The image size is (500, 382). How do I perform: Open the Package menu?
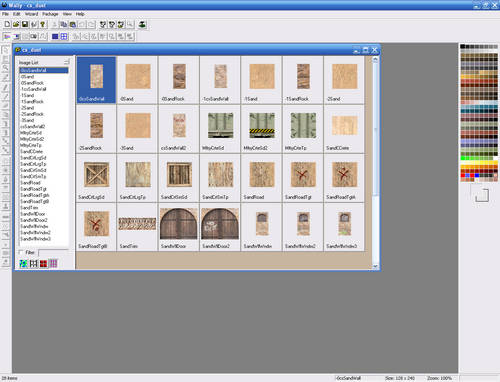[50, 14]
